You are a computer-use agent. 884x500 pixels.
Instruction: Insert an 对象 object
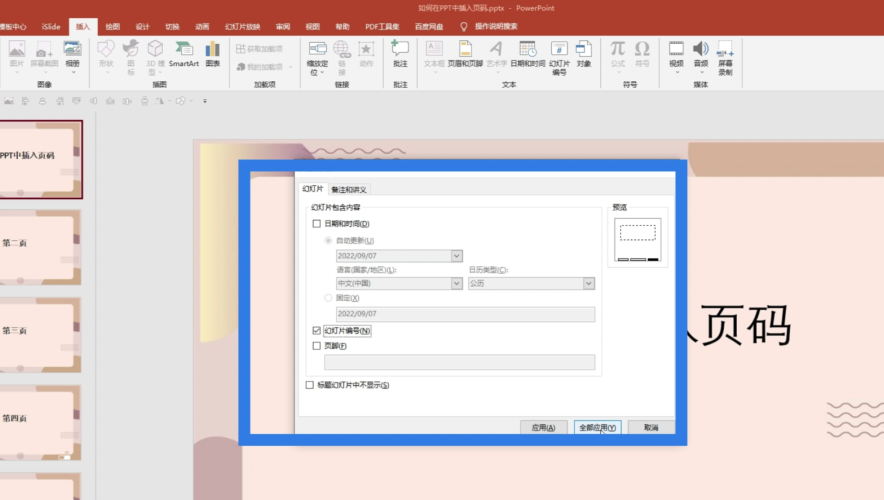(x=584, y=55)
